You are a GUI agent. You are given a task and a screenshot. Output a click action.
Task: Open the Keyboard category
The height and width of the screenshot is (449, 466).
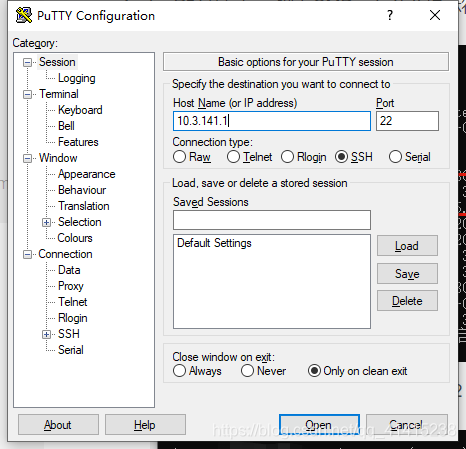(80, 110)
